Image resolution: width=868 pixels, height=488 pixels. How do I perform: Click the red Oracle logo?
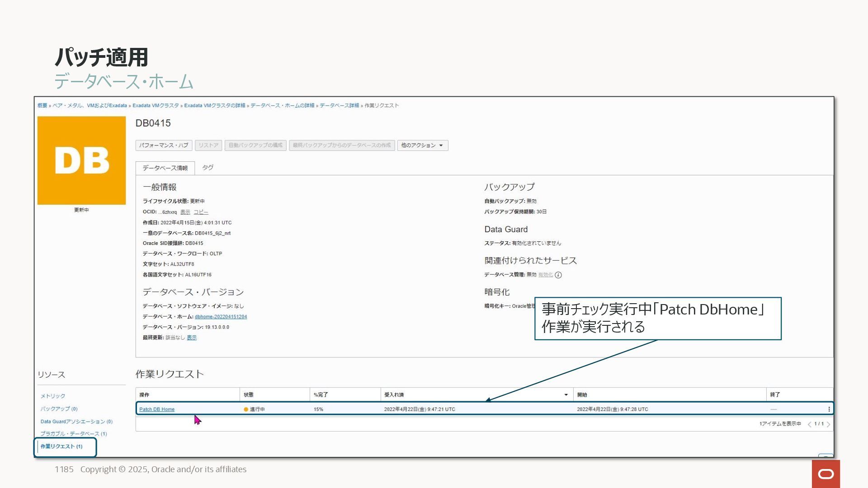click(826, 474)
